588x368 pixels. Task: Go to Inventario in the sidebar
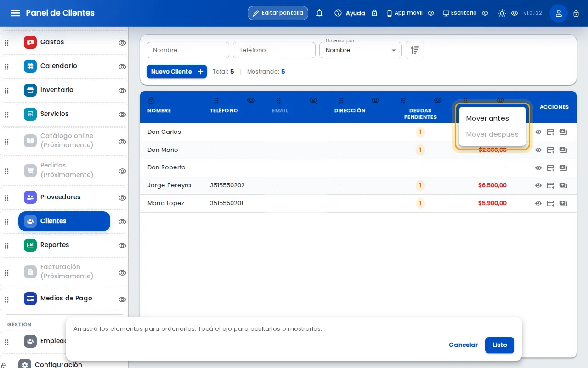point(64,90)
